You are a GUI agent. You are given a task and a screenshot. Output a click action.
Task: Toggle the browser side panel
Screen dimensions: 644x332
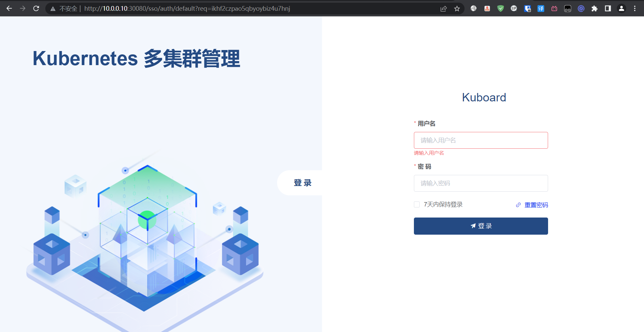(608, 8)
